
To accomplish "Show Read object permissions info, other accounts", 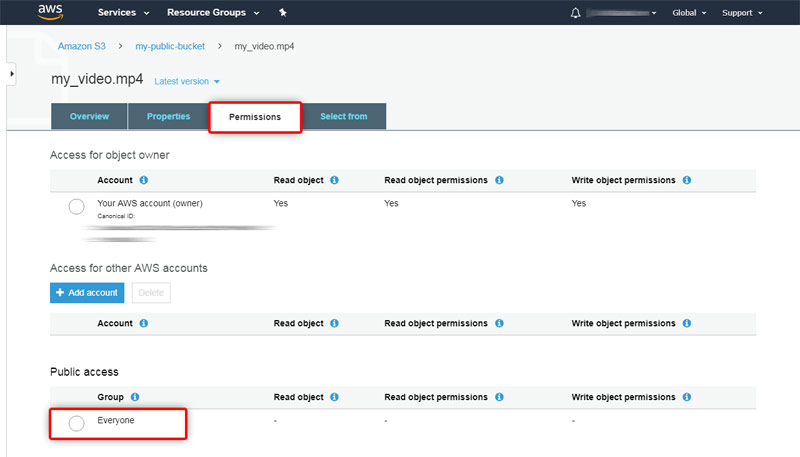I will 499,323.
